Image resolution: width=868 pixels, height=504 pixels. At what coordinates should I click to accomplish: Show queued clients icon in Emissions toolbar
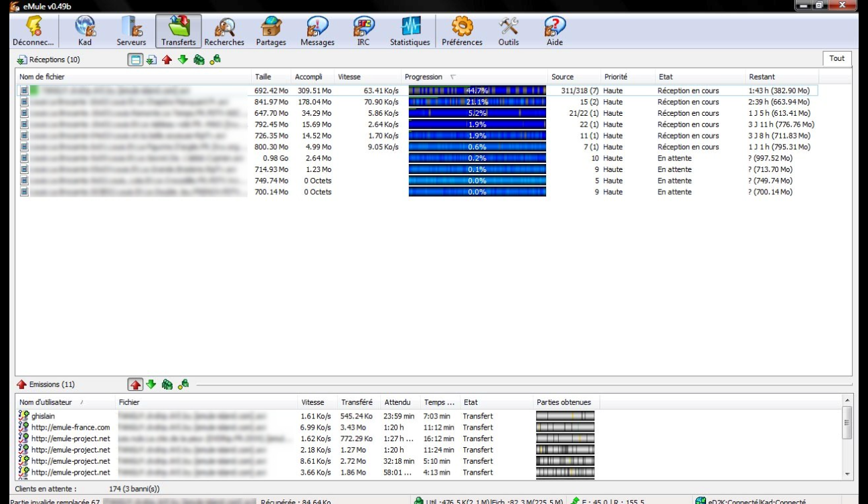click(167, 384)
